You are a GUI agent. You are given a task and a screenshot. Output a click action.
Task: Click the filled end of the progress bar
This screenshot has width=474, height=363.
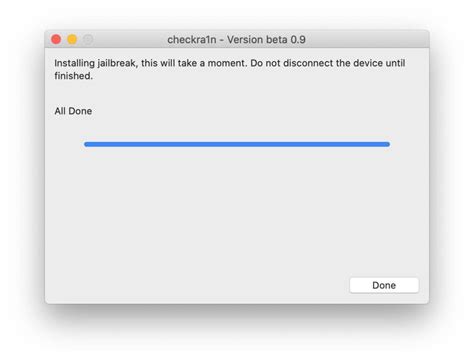point(387,144)
